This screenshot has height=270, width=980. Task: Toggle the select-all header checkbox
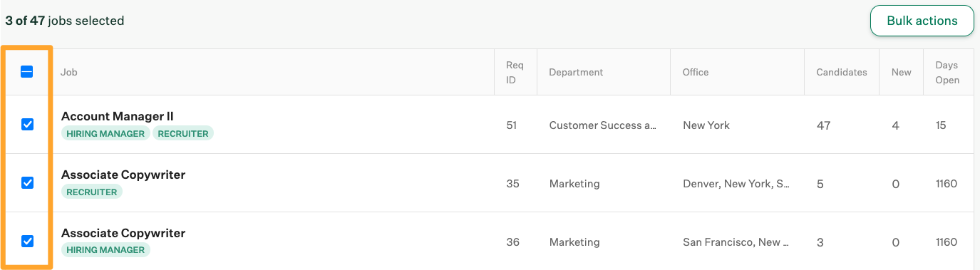pos(27,72)
